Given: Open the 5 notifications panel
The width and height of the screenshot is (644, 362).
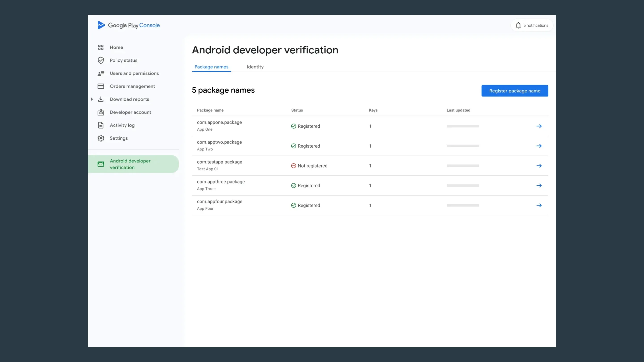Looking at the screenshot, I should (532, 25).
